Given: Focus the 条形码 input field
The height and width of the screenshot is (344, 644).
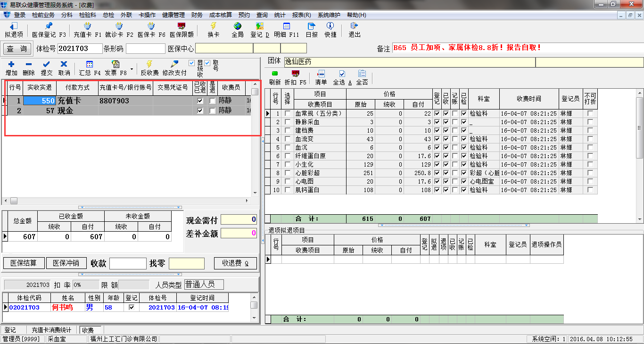Looking at the screenshot, I should click(x=146, y=49).
